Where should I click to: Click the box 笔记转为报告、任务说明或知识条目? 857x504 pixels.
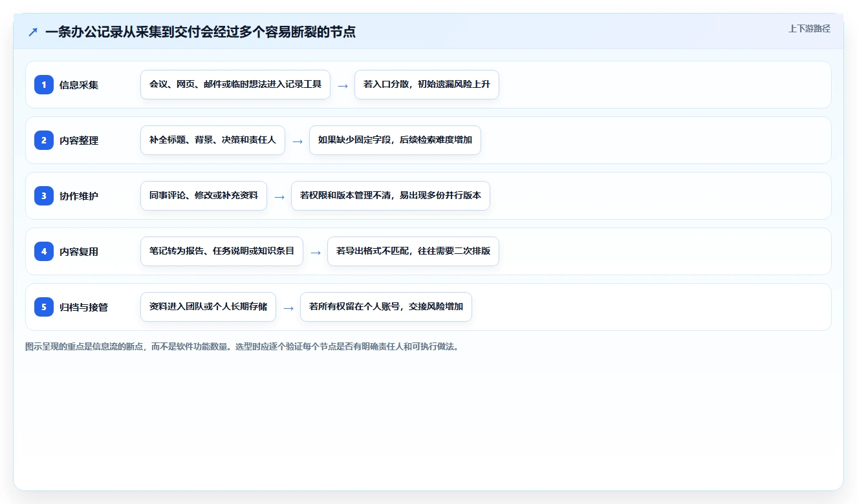[x=222, y=251]
